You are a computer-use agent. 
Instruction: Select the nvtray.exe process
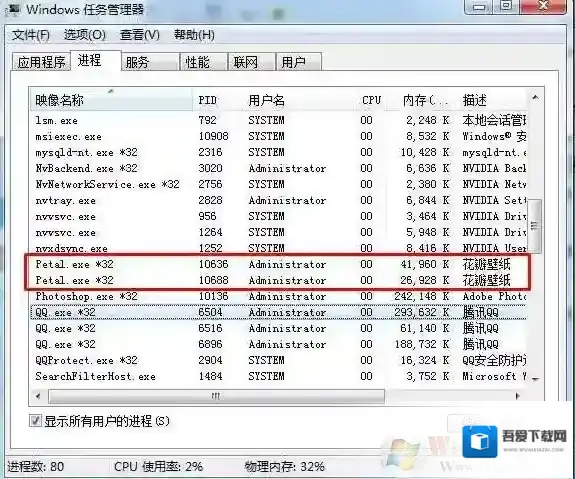click(279, 200)
